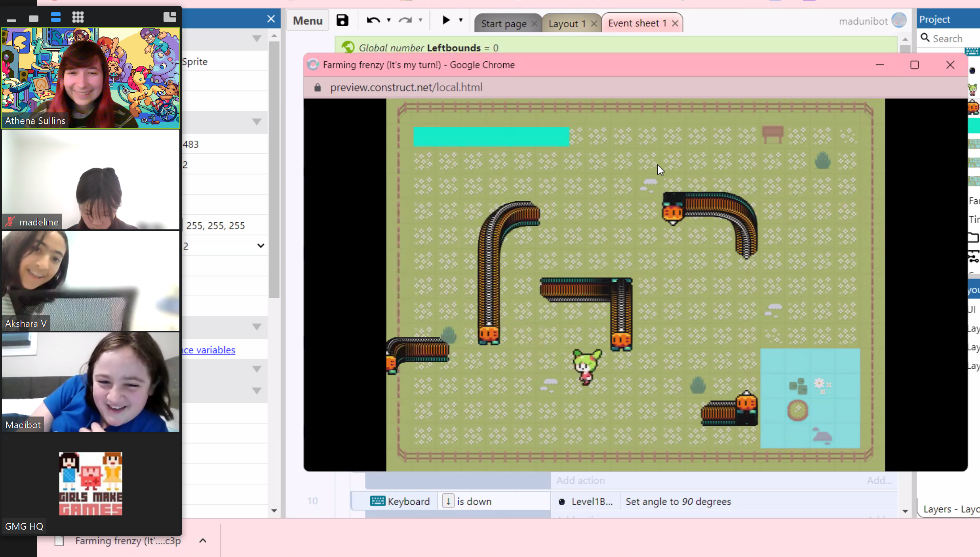Image resolution: width=980 pixels, height=557 pixels.
Task: Switch Zoom to gallery grid view
Action: 78,17
